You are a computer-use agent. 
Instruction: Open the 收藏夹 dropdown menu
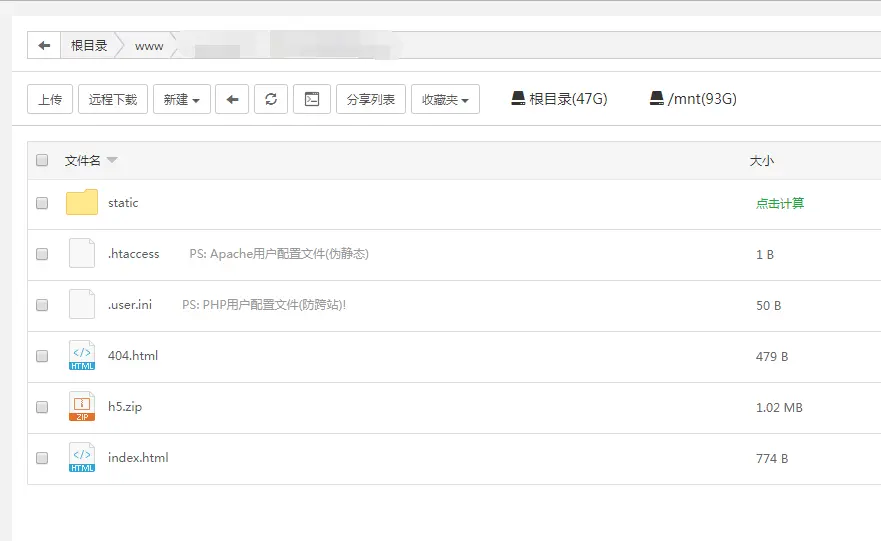tap(445, 99)
